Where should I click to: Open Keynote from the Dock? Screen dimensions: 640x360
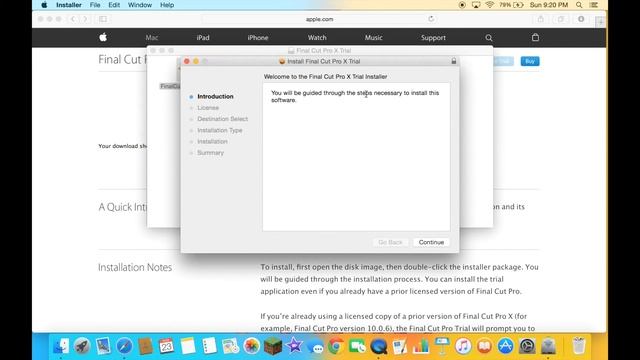click(x=442, y=346)
